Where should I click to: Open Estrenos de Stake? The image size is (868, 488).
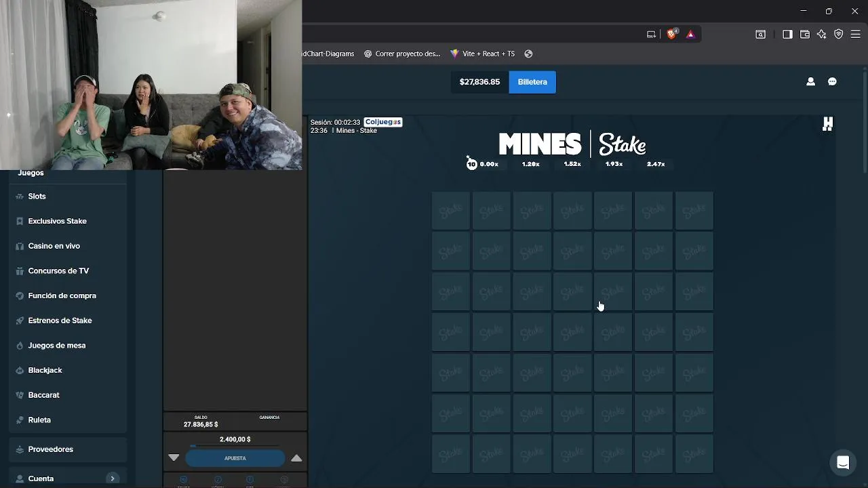click(x=60, y=321)
